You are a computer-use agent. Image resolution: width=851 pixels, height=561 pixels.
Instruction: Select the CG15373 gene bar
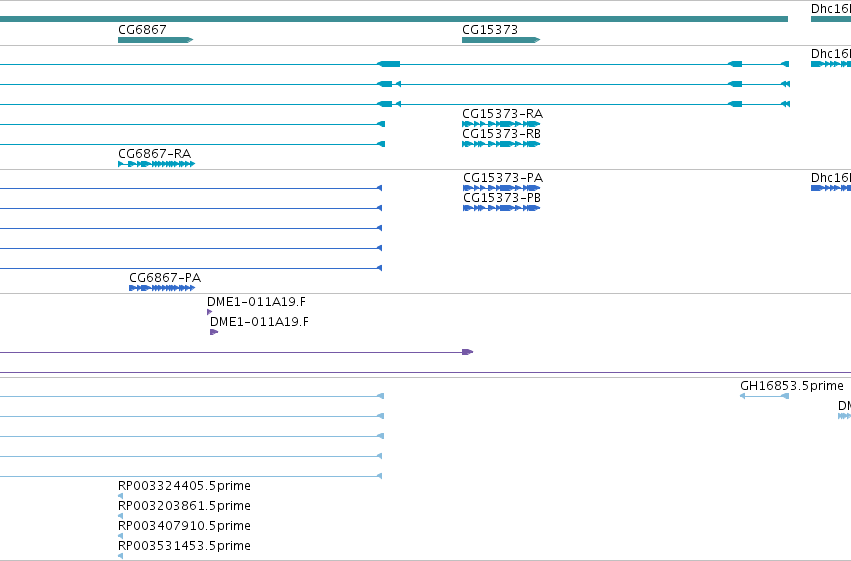point(500,40)
